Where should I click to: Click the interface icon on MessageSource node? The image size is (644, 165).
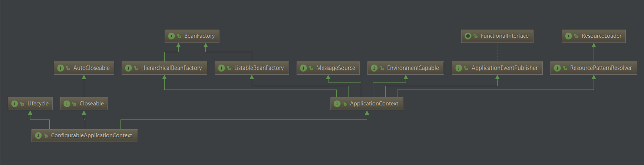303,68
